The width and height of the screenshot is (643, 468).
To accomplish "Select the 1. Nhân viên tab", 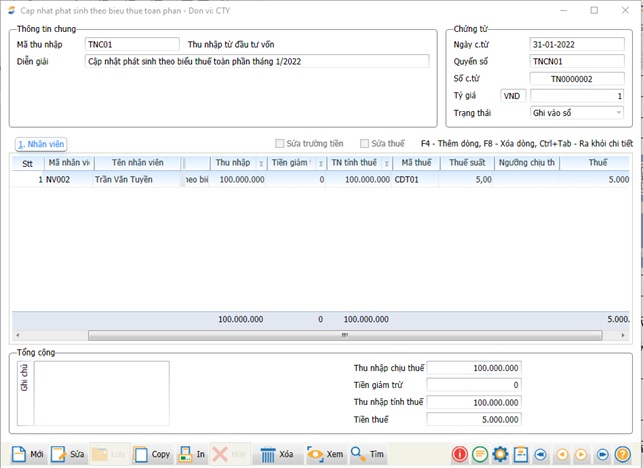I will 41,145.
